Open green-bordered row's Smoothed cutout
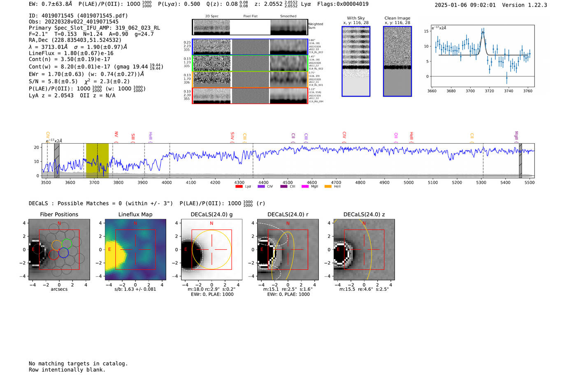Image resolution: width=576 pixels, height=392 pixels. coord(289,63)
